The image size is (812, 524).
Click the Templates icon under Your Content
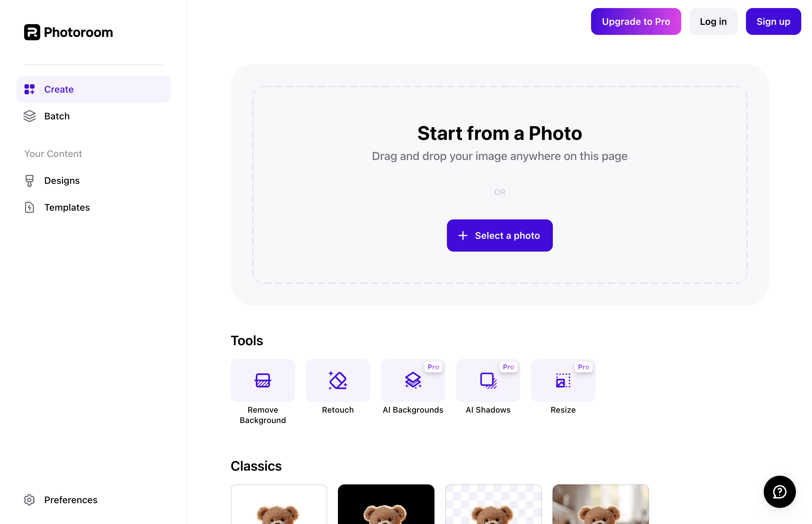[30, 207]
